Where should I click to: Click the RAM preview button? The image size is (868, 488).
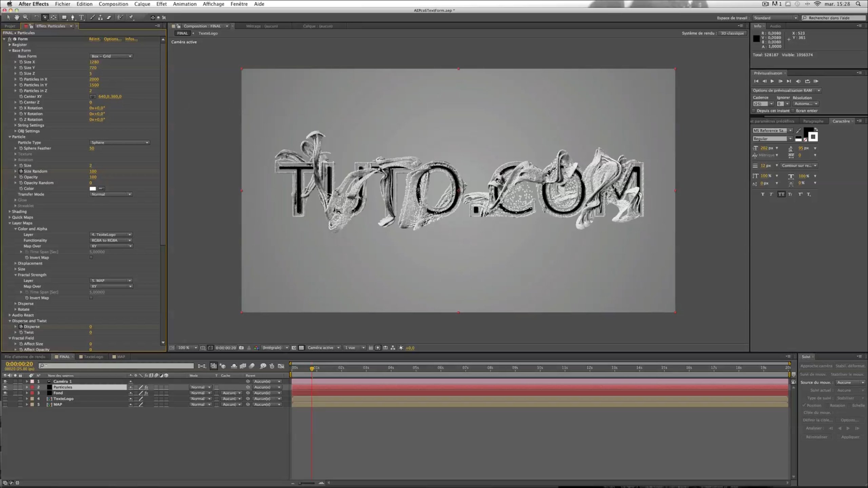(816, 81)
